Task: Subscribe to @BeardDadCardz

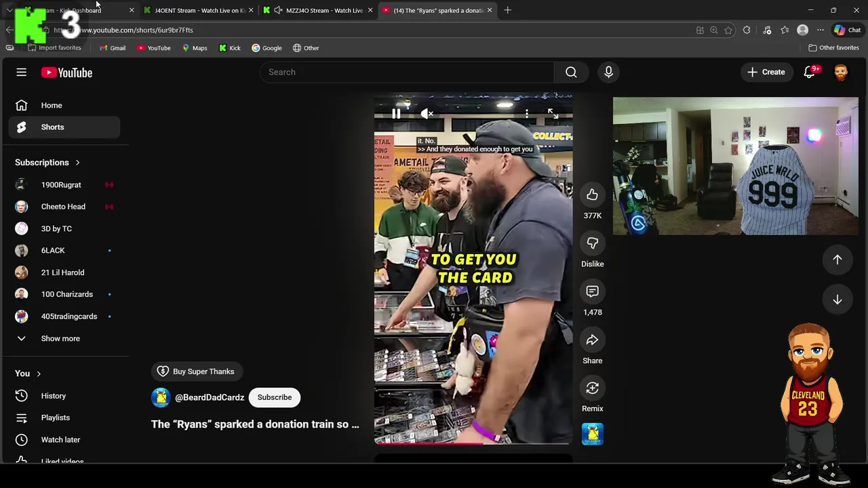Action: coord(275,397)
